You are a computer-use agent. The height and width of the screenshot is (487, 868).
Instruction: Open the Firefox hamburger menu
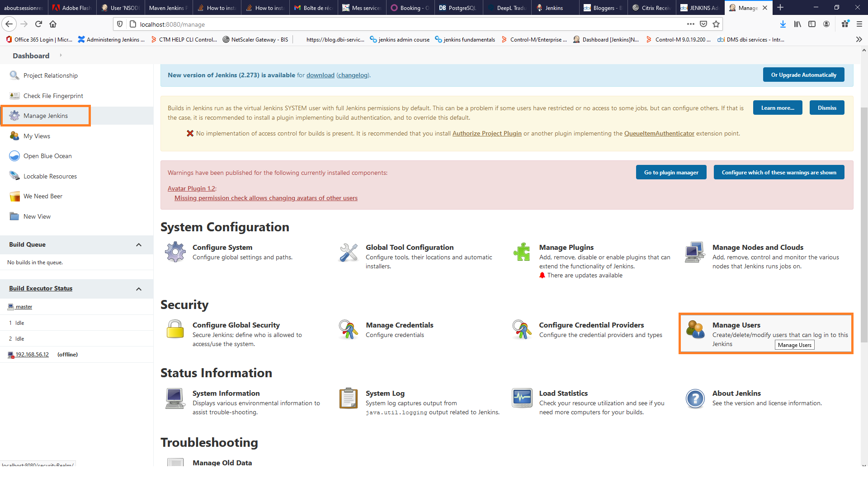coord(859,24)
